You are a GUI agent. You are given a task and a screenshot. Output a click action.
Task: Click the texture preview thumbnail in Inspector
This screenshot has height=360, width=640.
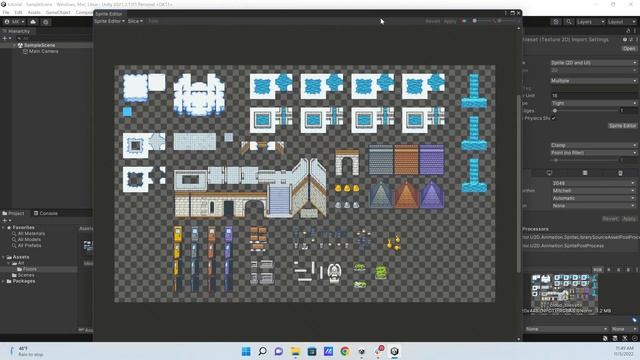(564, 293)
